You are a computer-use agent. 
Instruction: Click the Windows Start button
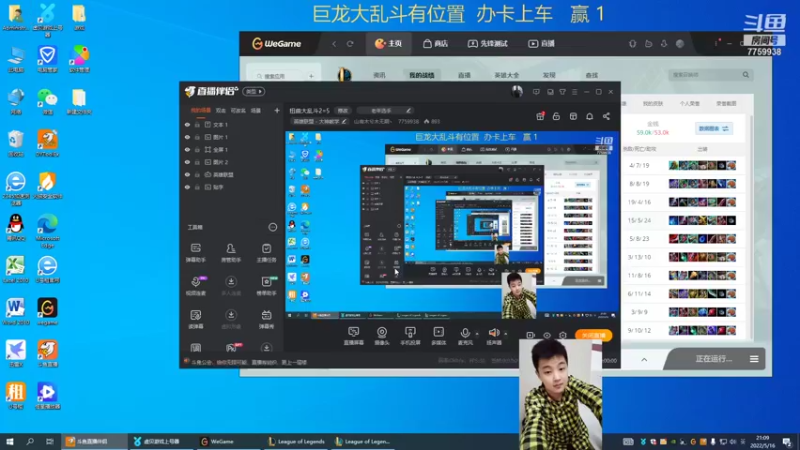(x=10, y=441)
